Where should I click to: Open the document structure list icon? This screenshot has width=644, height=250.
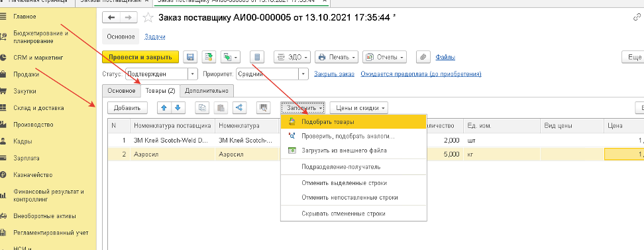(x=257, y=57)
